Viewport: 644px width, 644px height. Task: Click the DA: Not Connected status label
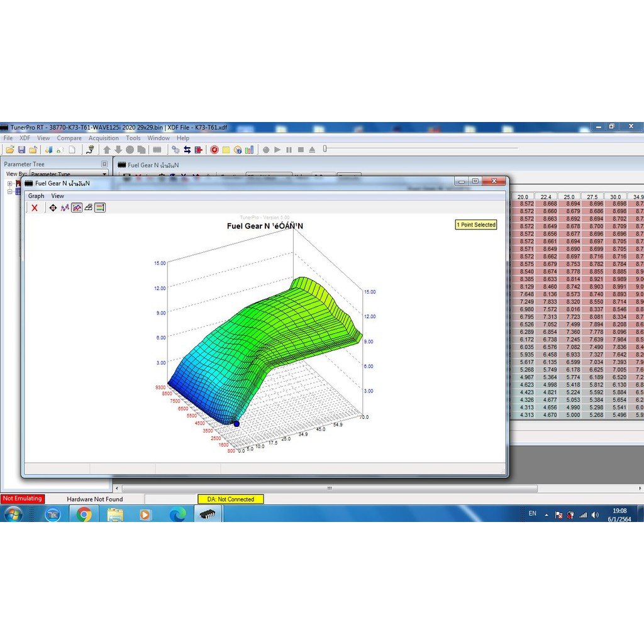coord(231,499)
